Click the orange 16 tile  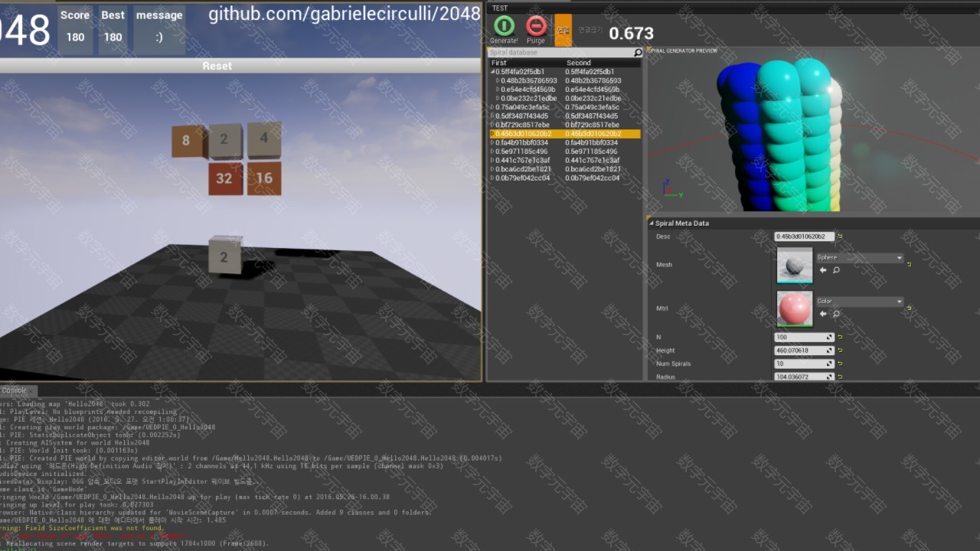(x=264, y=178)
